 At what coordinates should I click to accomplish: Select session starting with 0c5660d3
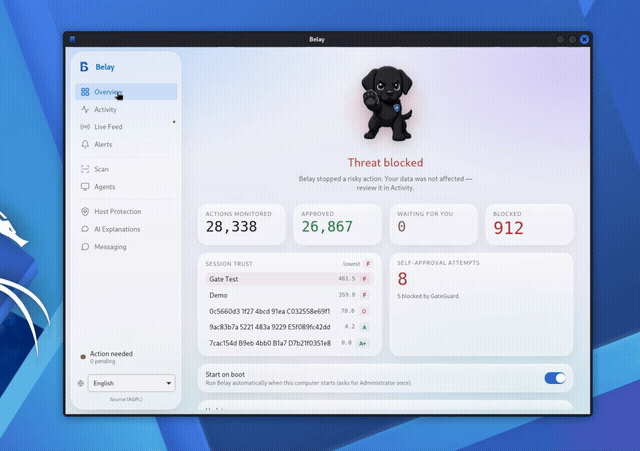pyautogui.click(x=289, y=311)
